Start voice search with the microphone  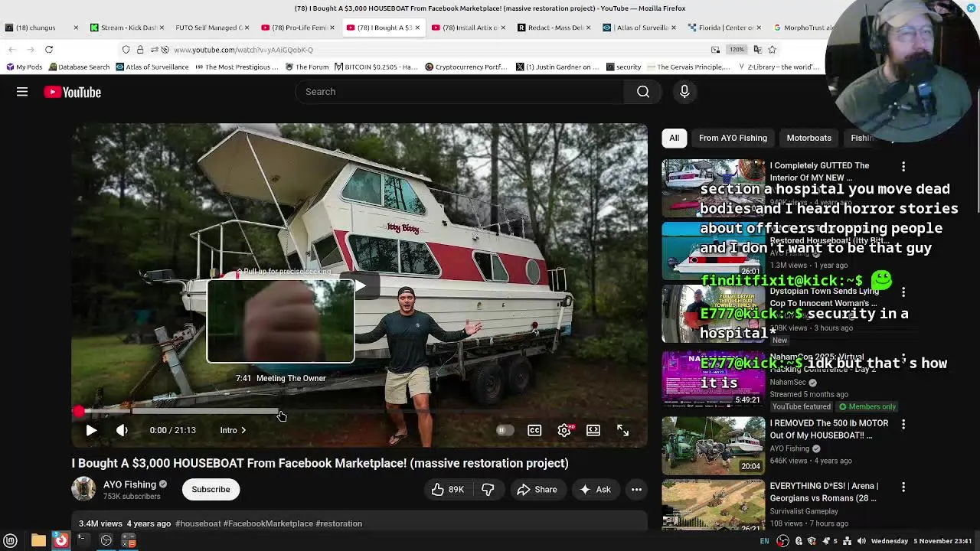(x=684, y=92)
